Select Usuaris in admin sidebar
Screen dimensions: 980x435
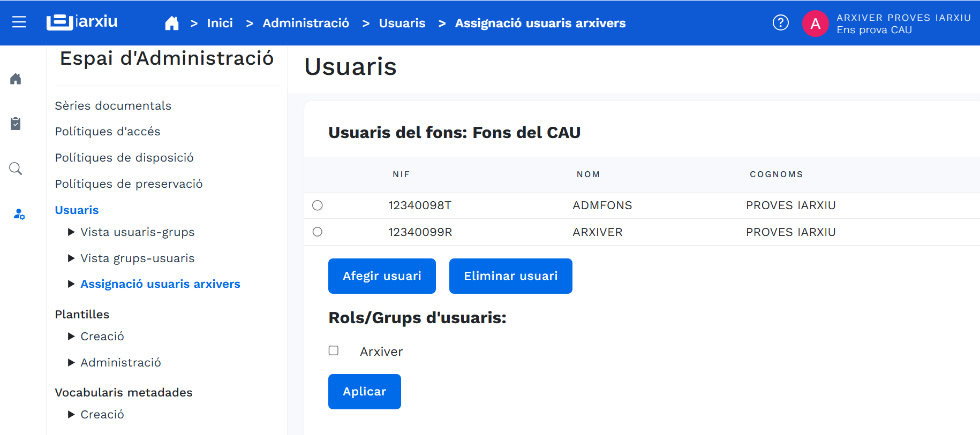(x=77, y=210)
